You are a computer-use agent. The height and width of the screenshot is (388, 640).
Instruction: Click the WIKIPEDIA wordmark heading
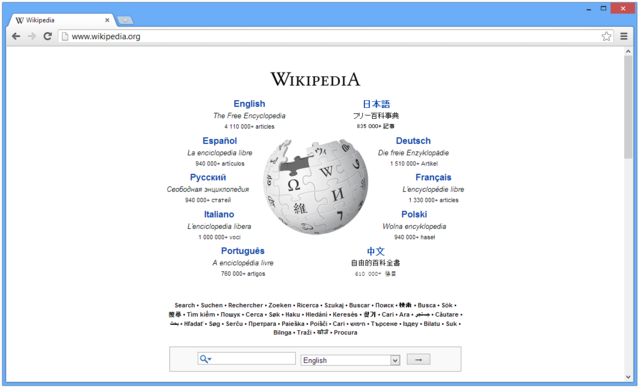[316, 79]
